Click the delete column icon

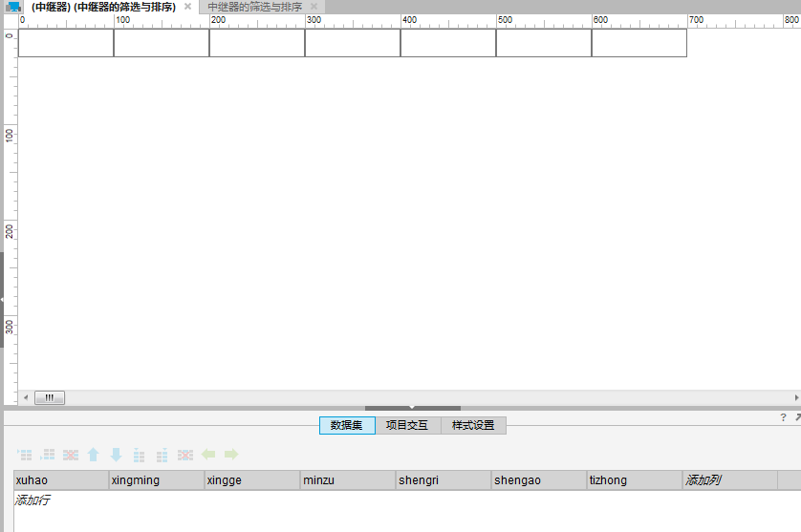[x=184, y=455]
